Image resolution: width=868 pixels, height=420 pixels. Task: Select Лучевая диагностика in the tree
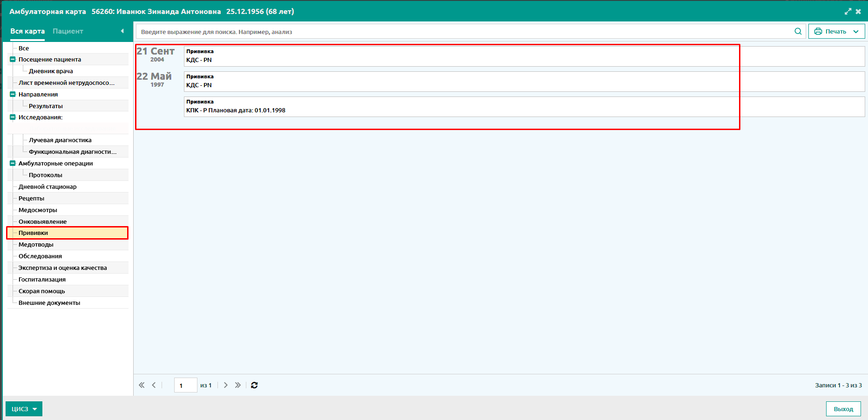[60, 140]
